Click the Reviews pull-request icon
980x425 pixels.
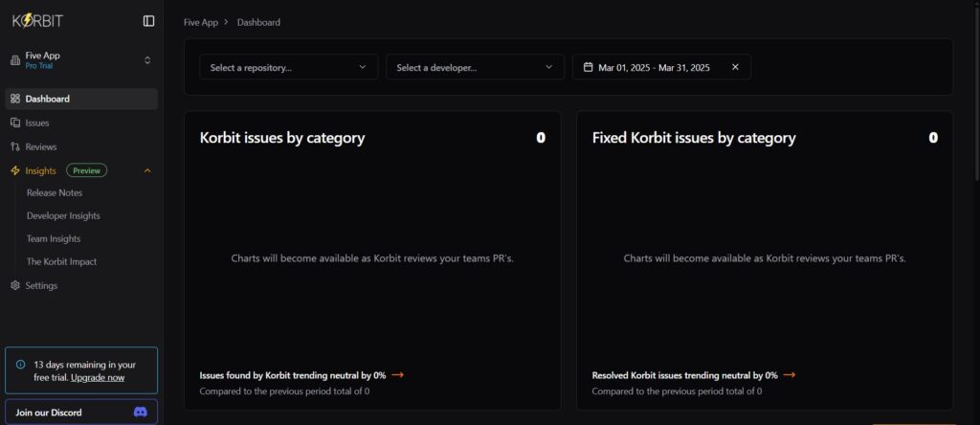click(x=15, y=146)
